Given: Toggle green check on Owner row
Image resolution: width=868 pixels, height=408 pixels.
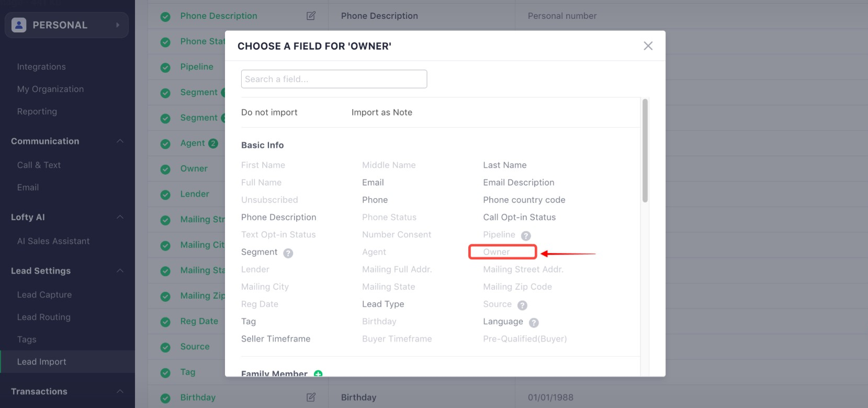Looking at the screenshot, I should coord(165,169).
